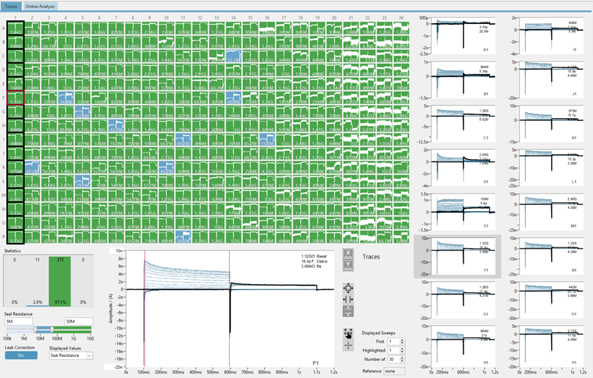Increase the Number of sweeps stepper

point(402,358)
